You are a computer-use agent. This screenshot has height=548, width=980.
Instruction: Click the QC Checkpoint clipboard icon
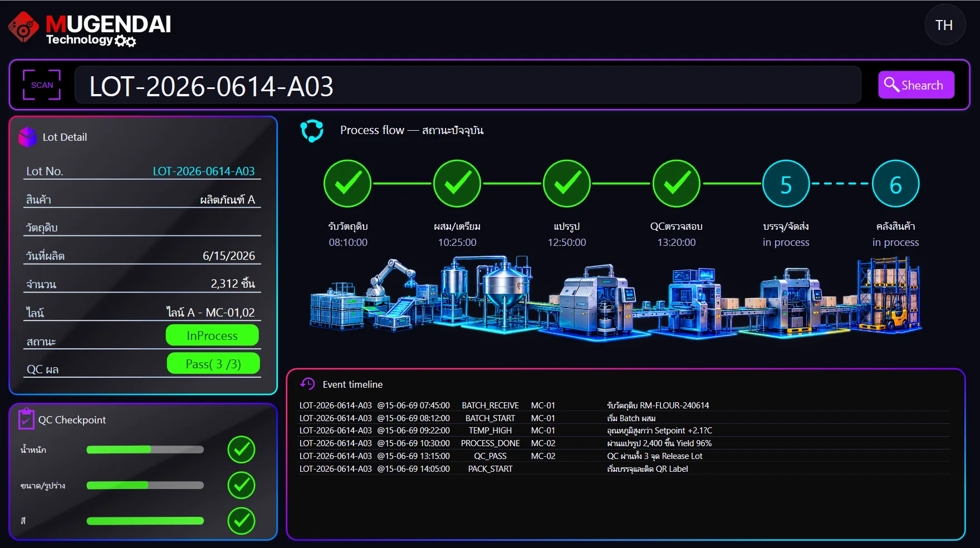pos(26,419)
